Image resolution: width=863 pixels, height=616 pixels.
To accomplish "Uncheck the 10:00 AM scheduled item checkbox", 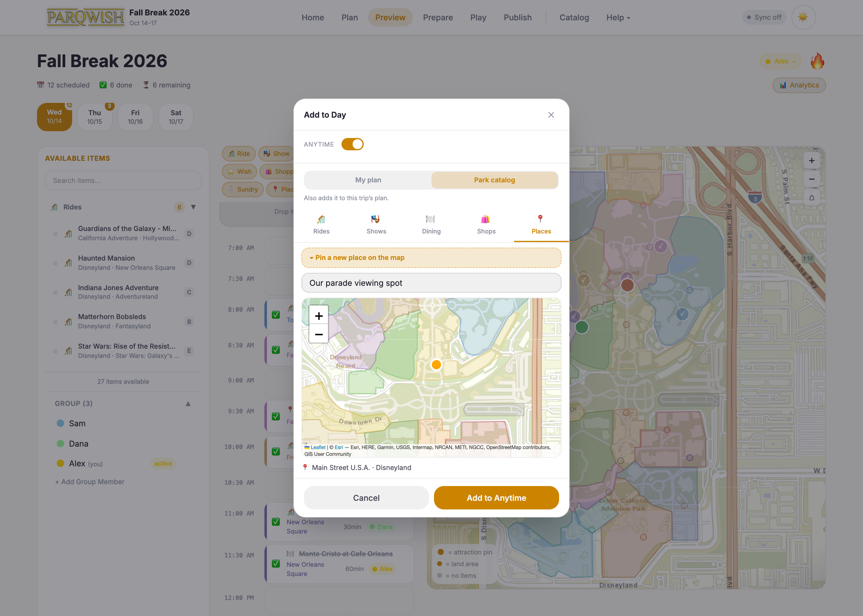I will pos(276,452).
